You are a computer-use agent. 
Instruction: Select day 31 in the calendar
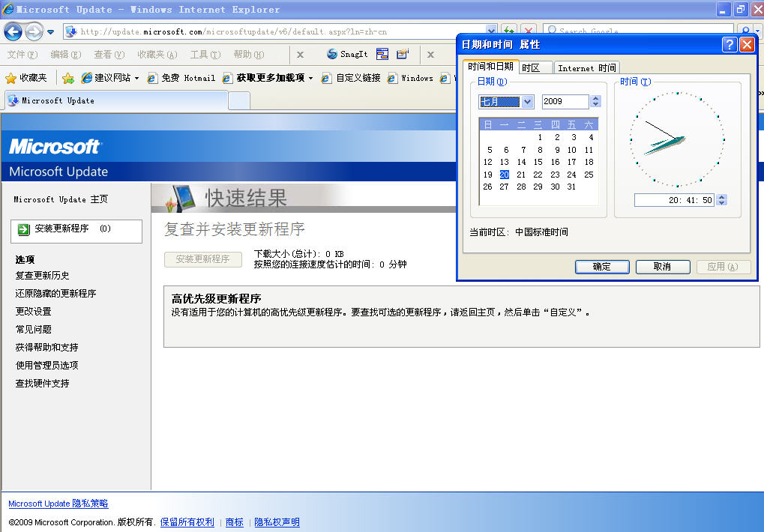(x=571, y=187)
